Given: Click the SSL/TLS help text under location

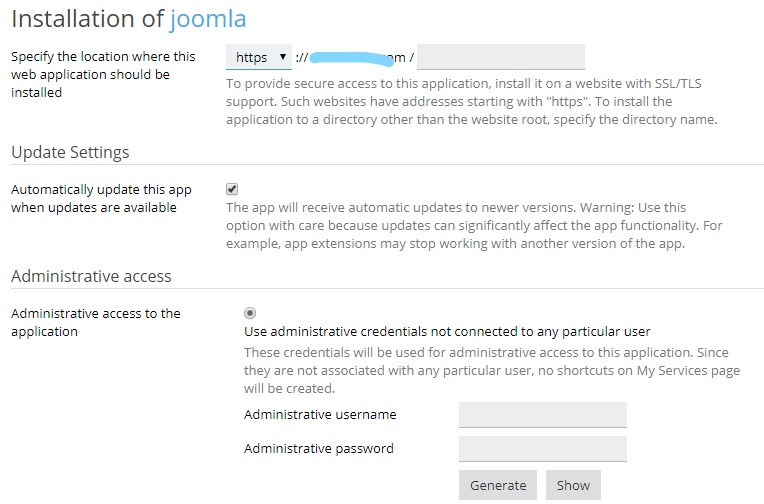Looking at the screenshot, I should click(x=471, y=101).
